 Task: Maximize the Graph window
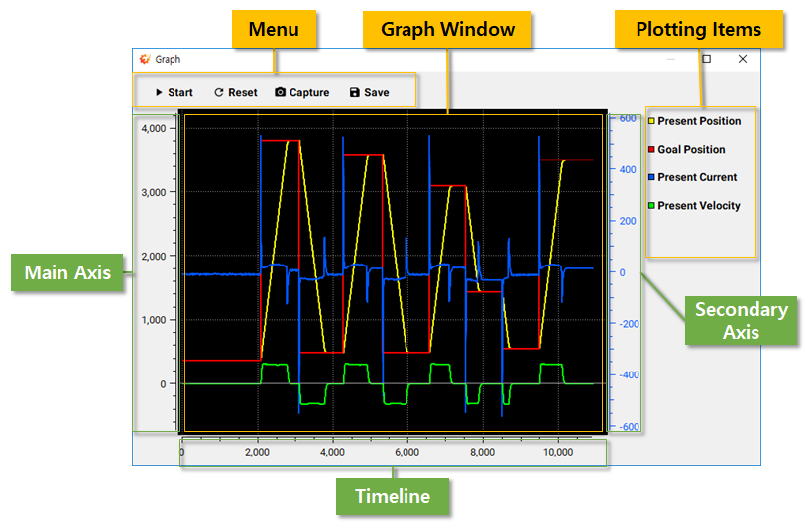[x=706, y=59]
